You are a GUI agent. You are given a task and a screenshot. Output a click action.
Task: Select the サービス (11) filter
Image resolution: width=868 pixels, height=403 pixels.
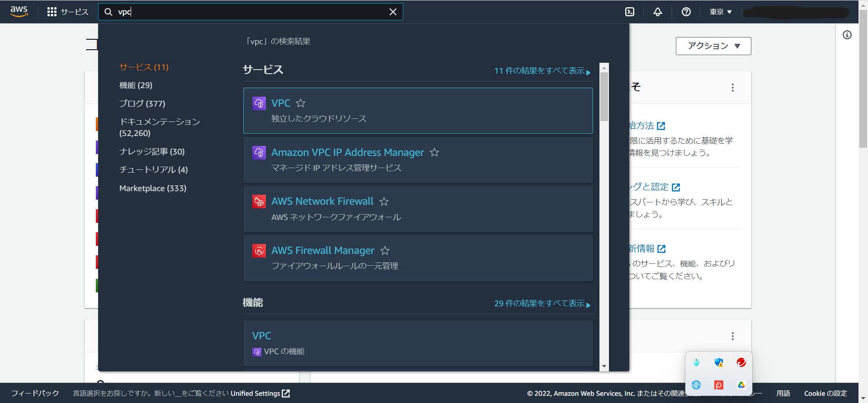pos(144,67)
